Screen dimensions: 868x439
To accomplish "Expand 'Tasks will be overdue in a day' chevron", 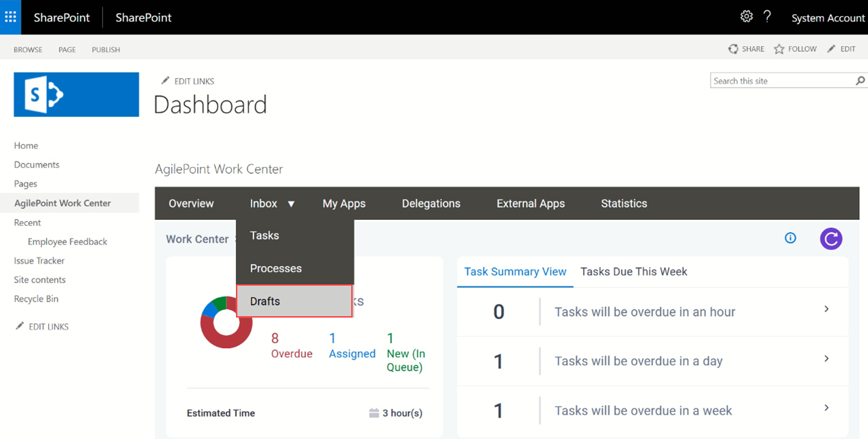I will click(x=826, y=359).
